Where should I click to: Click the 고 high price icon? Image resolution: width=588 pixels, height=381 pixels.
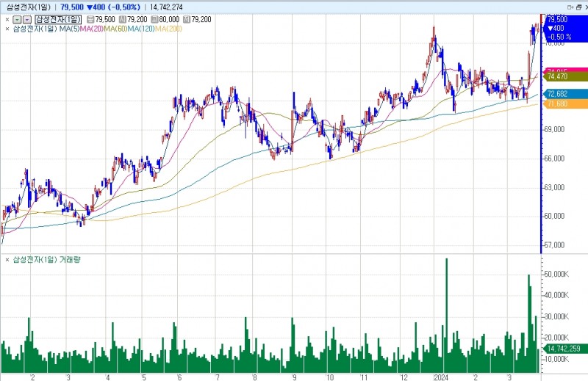click(x=154, y=20)
